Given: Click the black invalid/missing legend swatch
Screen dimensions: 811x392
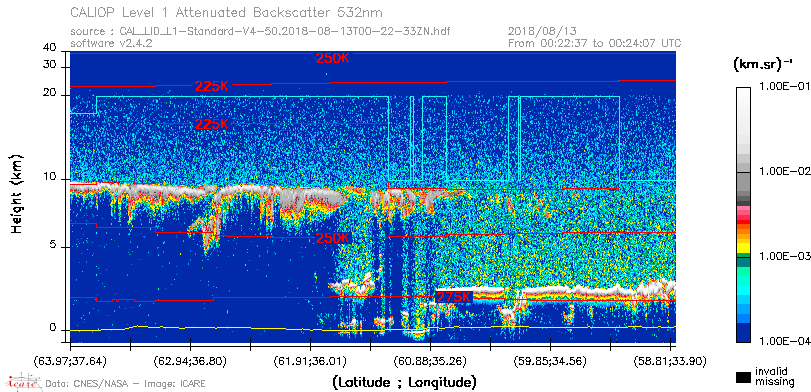Looking at the screenshot, I should coord(744,378).
